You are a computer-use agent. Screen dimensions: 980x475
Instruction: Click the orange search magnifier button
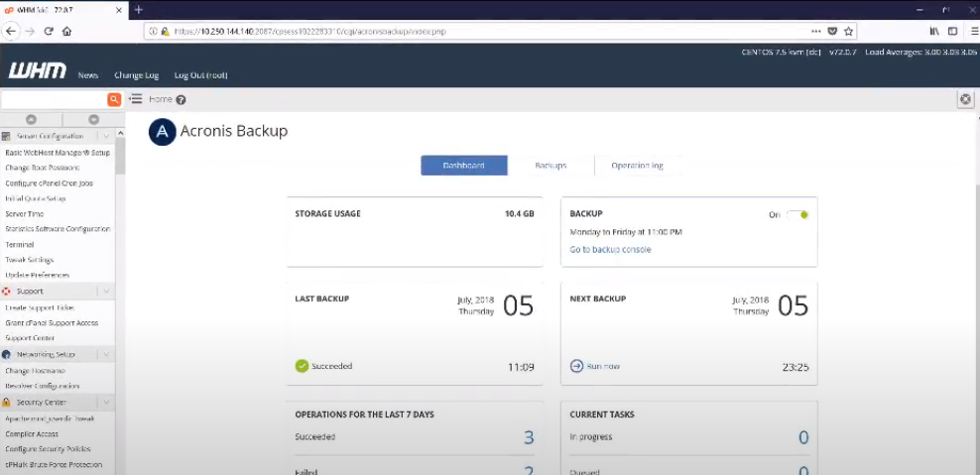[114, 99]
